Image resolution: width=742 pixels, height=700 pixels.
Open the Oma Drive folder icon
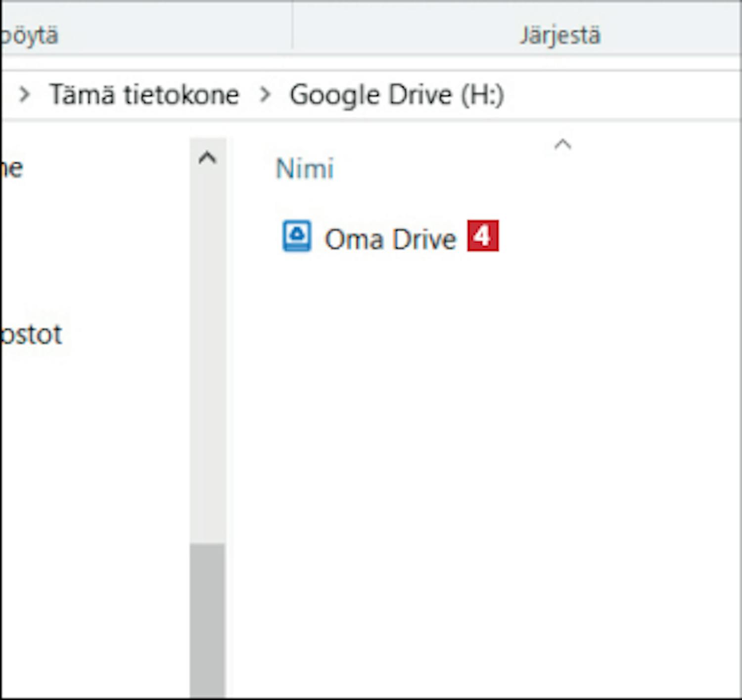tap(297, 236)
